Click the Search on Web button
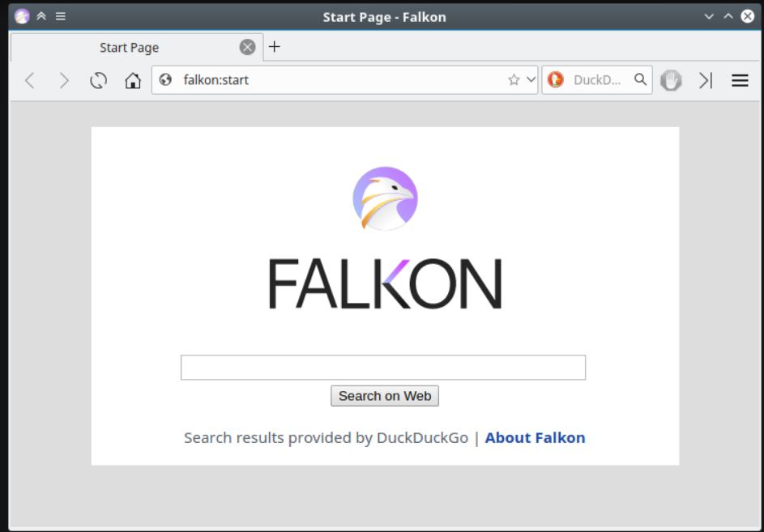 click(x=385, y=396)
